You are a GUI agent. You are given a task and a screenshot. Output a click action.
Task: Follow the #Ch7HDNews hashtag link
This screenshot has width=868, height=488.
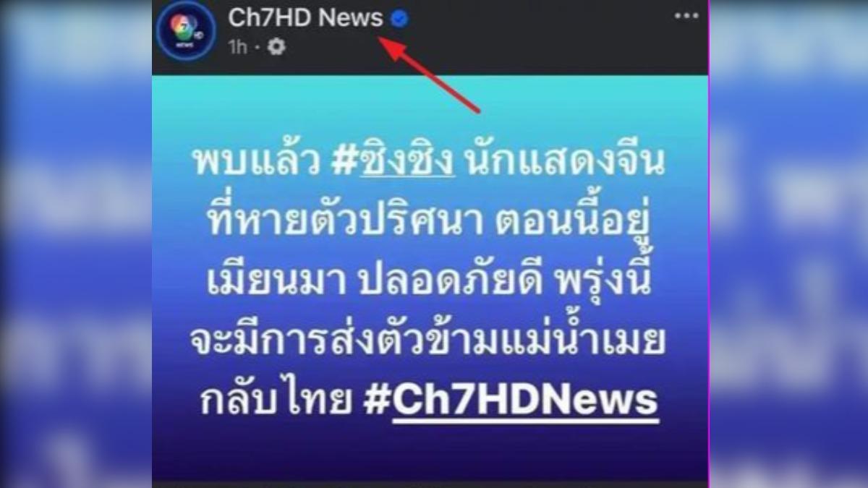[x=511, y=401]
